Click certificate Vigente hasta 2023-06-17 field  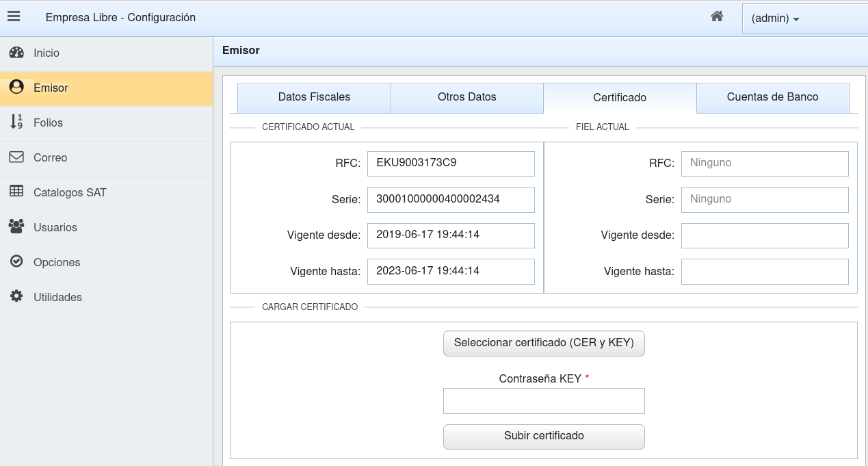(x=451, y=271)
